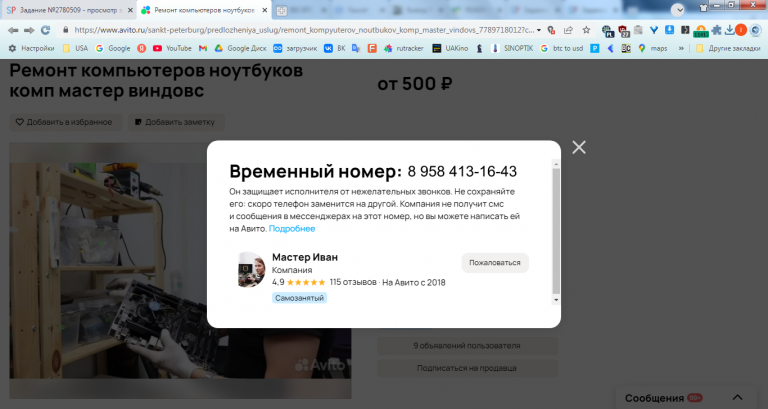Image resolution: width=768 pixels, height=409 pixels.
Task: Open the orange bitcoin extension with green badge
Action: (x=701, y=31)
